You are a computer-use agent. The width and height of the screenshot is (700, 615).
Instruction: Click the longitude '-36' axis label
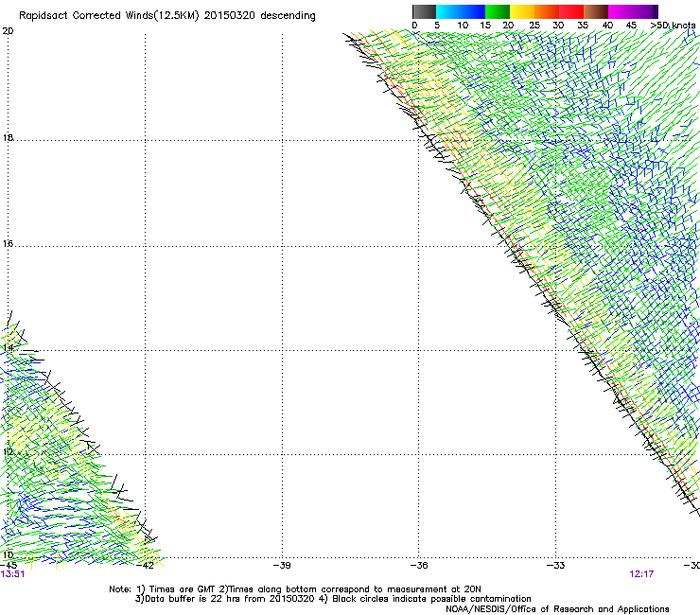419,566
